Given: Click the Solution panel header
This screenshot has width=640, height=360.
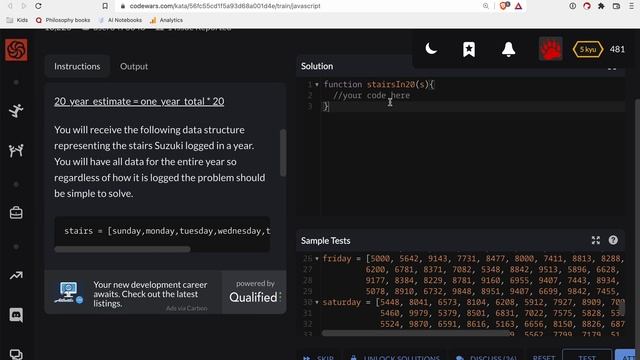Looking at the screenshot, I should click(x=317, y=66).
